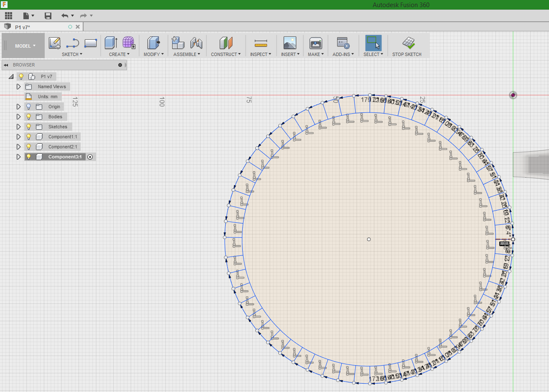Open the SELECT menu
The image size is (549, 392).
373,54
